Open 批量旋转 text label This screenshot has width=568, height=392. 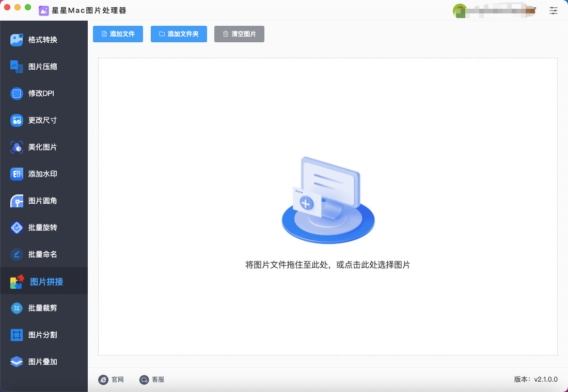point(43,227)
